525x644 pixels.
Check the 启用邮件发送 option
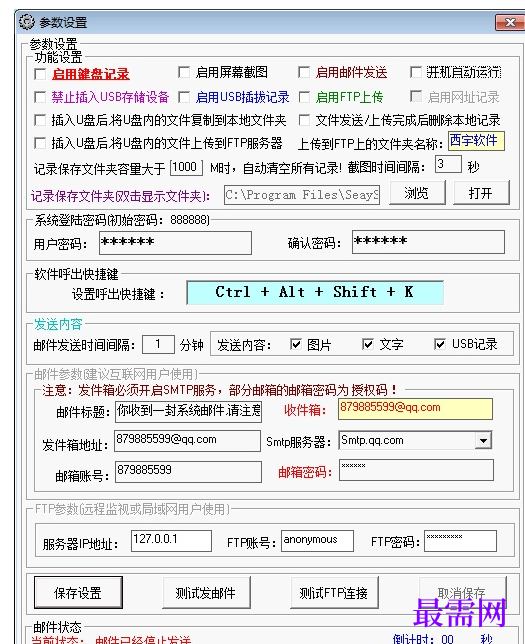304,73
